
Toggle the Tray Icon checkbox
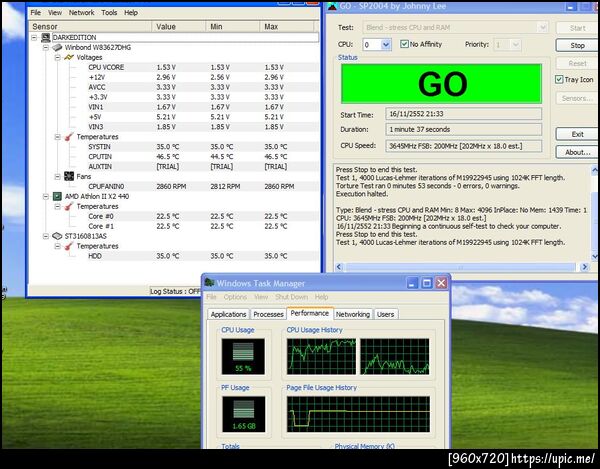(x=559, y=80)
